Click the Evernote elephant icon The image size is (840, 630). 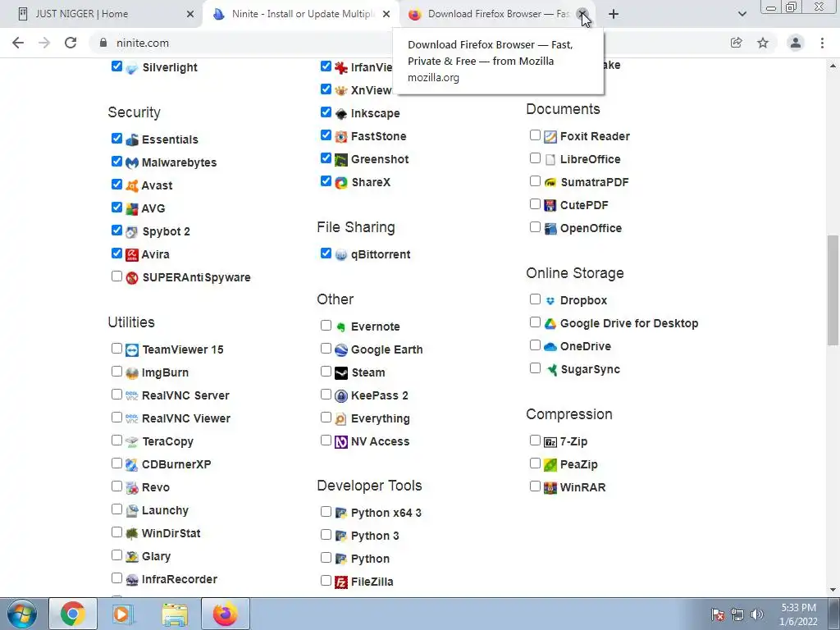coord(341,326)
